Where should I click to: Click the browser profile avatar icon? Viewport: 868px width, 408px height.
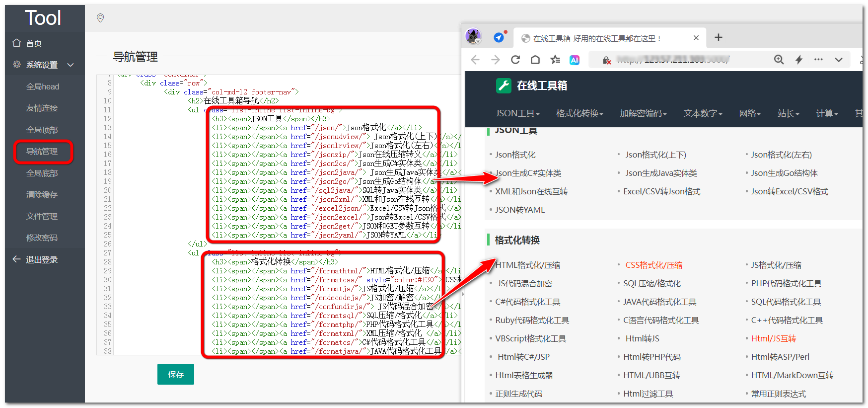click(473, 36)
